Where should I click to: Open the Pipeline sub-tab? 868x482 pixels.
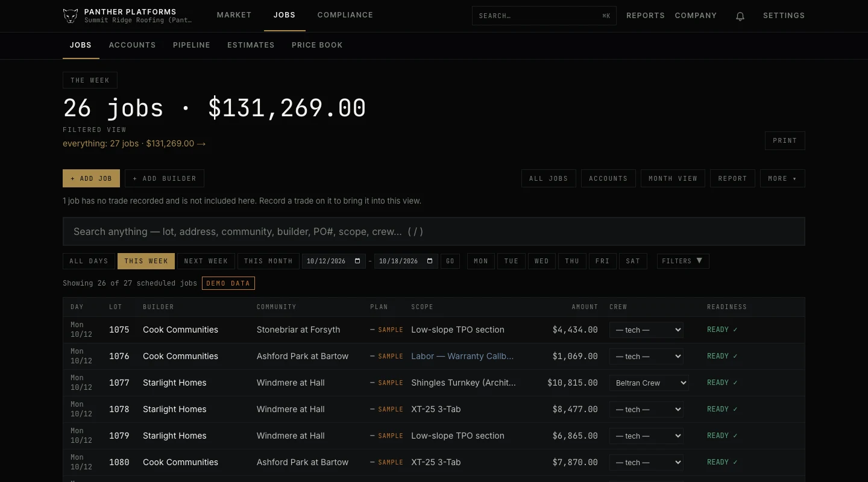click(x=192, y=45)
